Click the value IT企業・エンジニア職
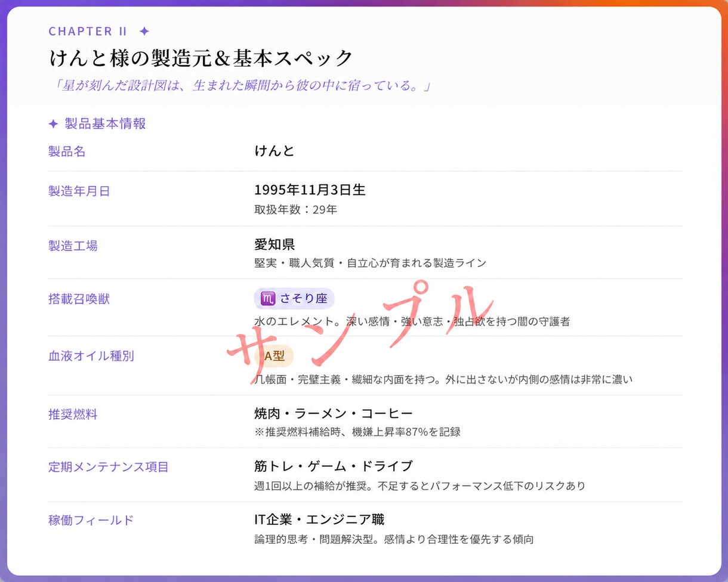Viewport: 728px width, 582px height. click(x=319, y=519)
